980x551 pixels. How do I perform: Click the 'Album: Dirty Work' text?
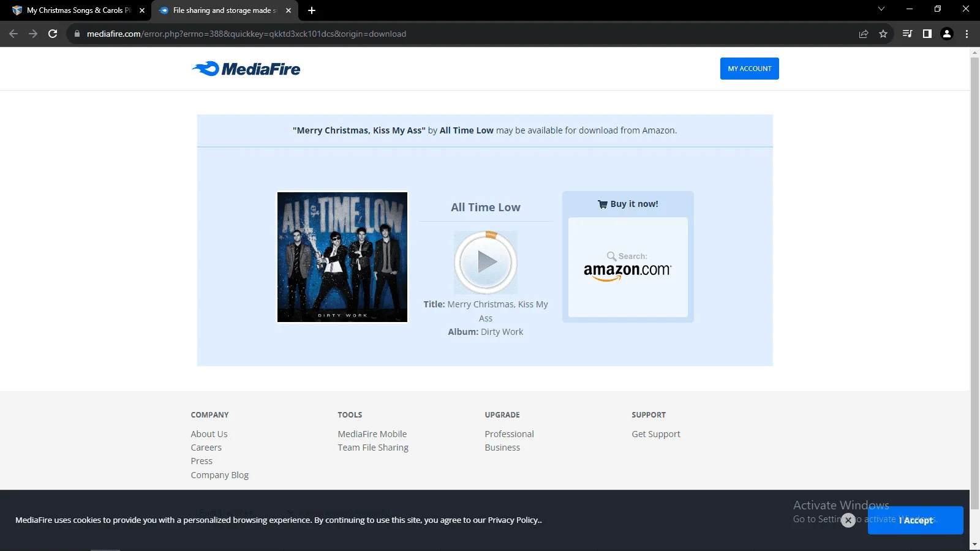[x=486, y=332]
